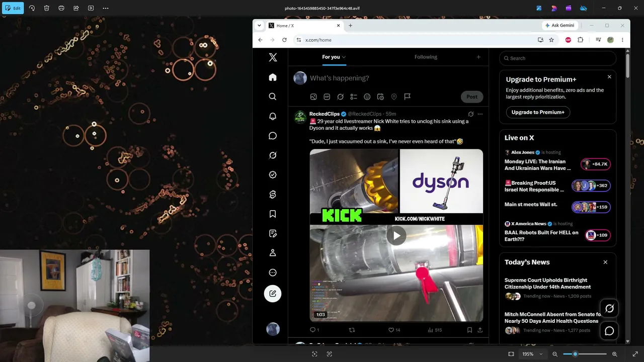Print the photo from Photos toolbar

pyautogui.click(x=61, y=8)
